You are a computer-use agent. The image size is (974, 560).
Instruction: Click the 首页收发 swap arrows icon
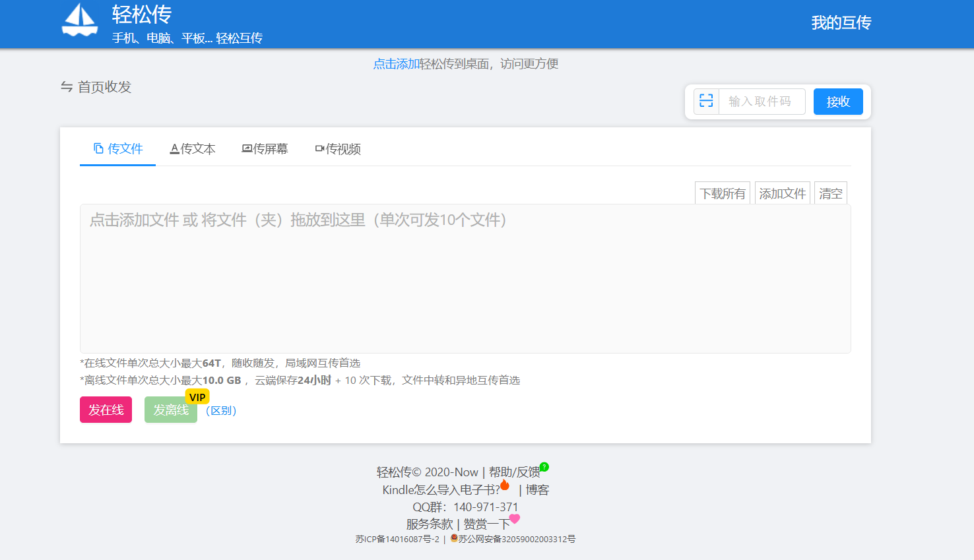pyautogui.click(x=67, y=87)
